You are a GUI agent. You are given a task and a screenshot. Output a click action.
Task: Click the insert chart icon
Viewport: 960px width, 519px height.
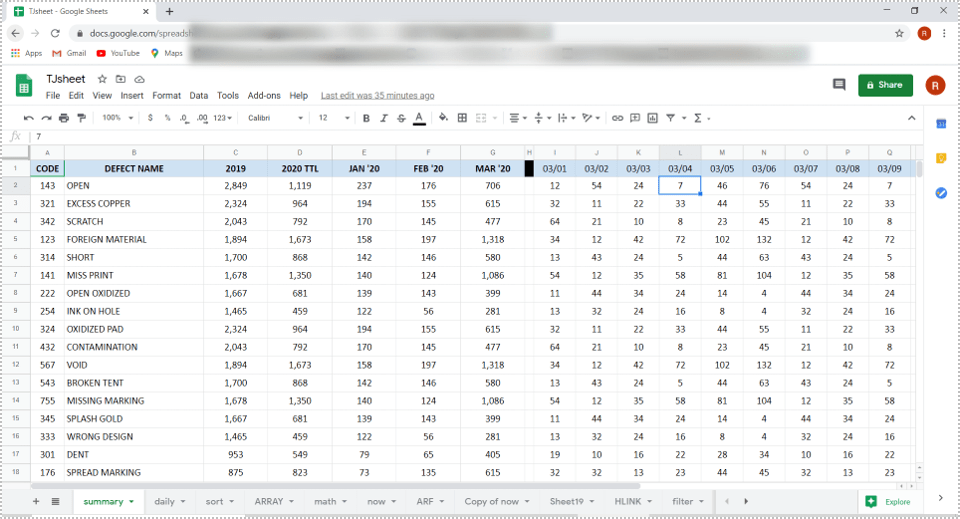point(652,118)
